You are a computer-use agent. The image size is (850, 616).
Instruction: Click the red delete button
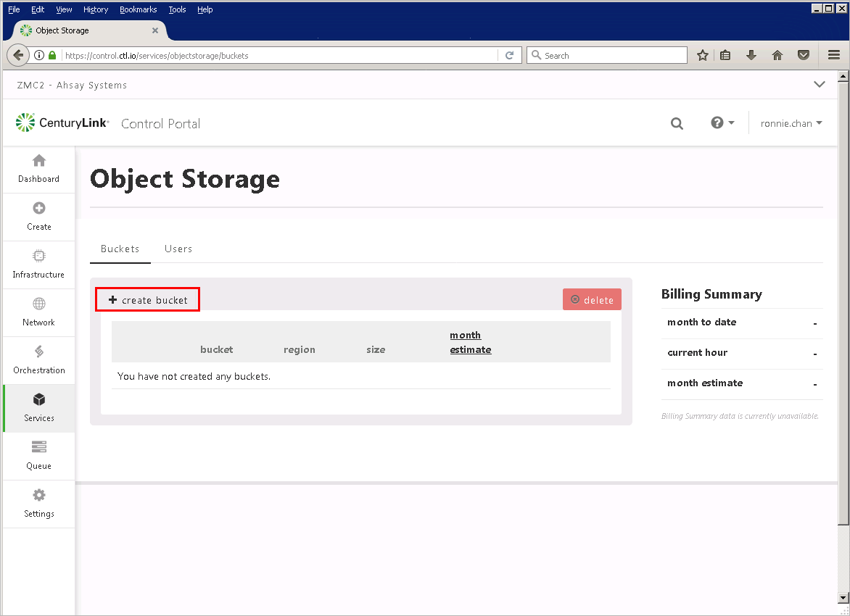pyautogui.click(x=592, y=299)
